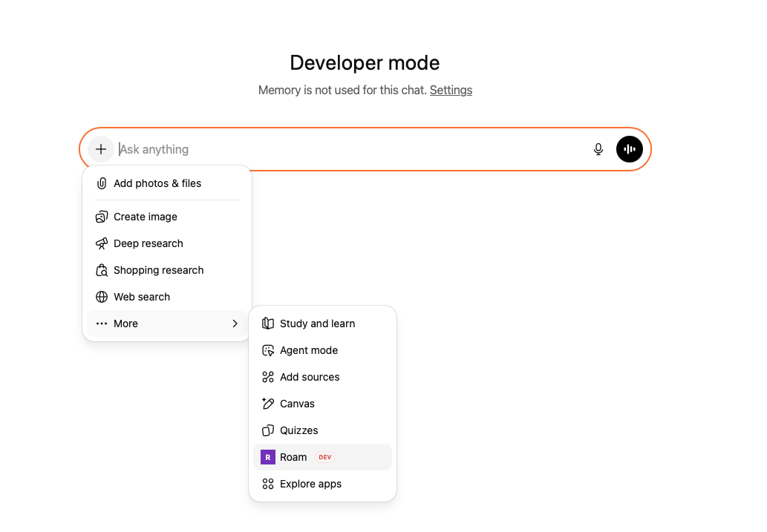Collapse the More options submenu
This screenshot has height=532, width=767.
coord(235,324)
